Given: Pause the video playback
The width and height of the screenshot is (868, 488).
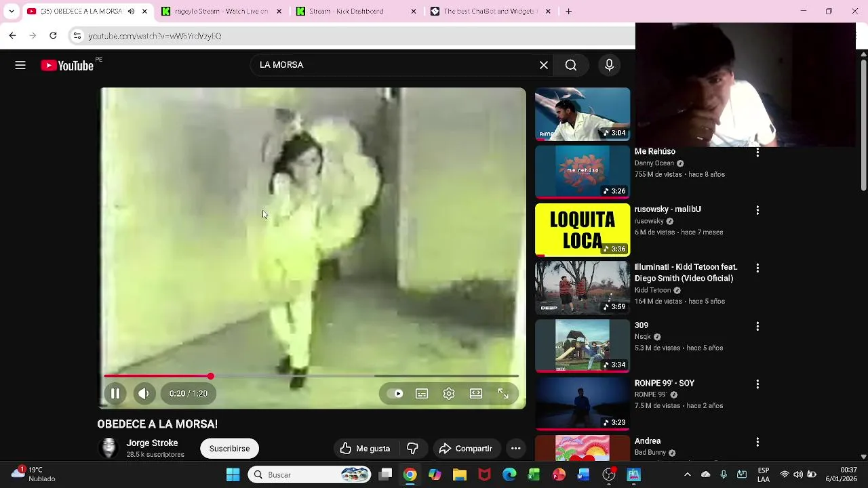Looking at the screenshot, I should click(x=115, y=393).
